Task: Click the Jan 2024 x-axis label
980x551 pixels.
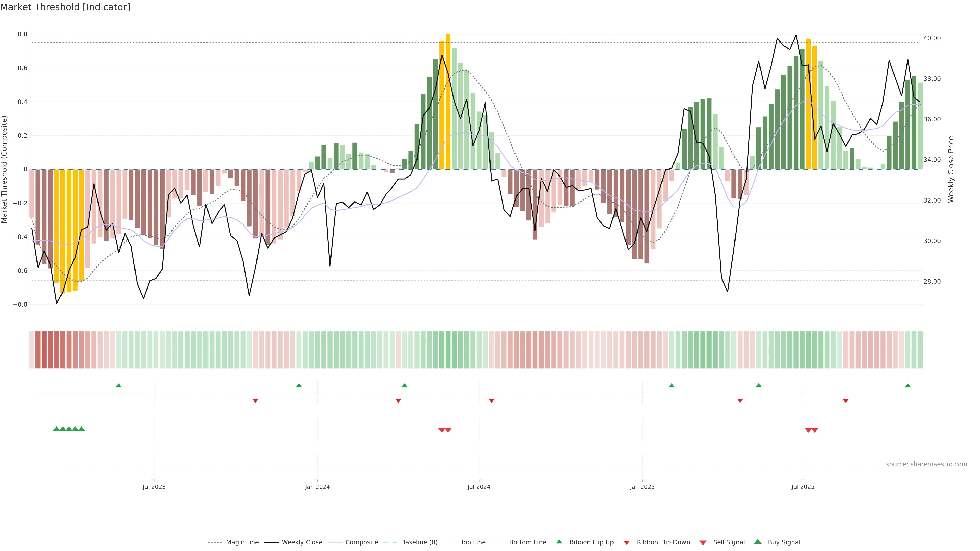Action: (317, 487)
